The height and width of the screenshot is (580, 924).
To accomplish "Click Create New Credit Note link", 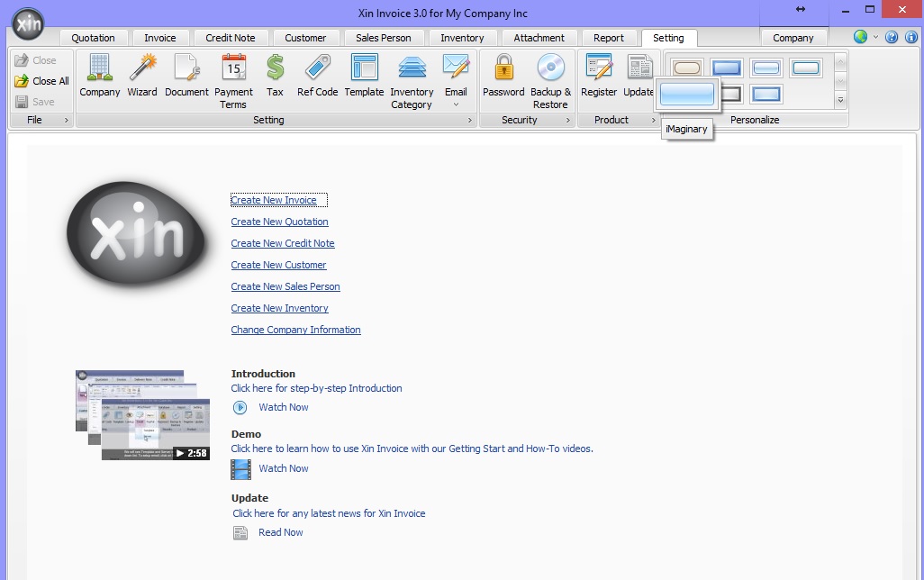I will point(283,243).
